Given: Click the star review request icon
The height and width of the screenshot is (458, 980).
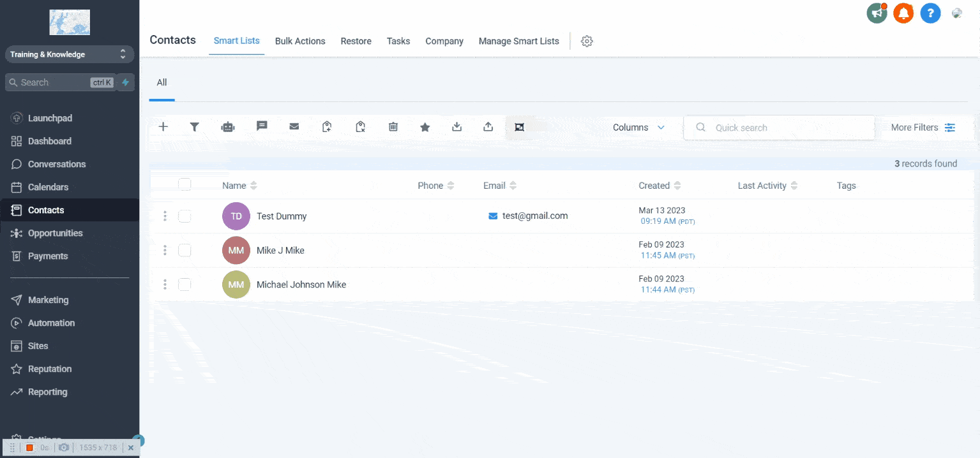Looking at the screenshot, I should [x=425, y=127].
